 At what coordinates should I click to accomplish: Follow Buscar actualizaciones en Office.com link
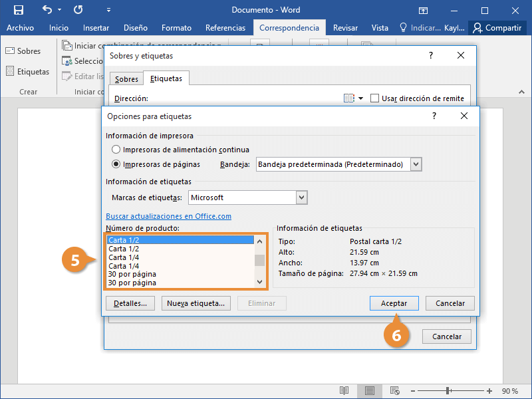[x=168, y=216]
